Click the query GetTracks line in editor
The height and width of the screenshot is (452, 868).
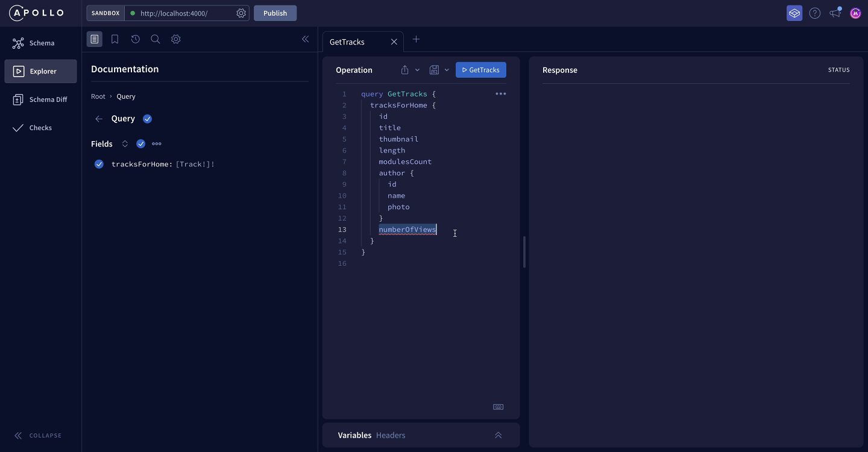pyautogui.click(x=398, y=94)
